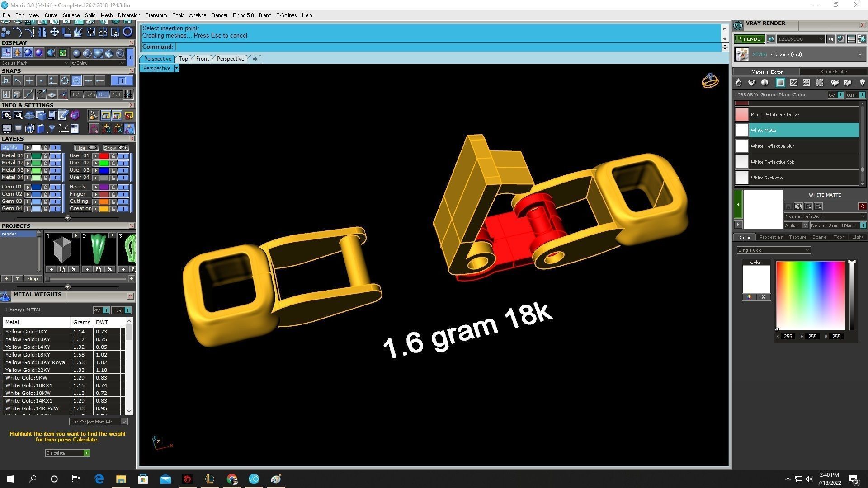Screen dimensions: 868x488
Task: Open the Transform menu
Action: coord(156,15)
